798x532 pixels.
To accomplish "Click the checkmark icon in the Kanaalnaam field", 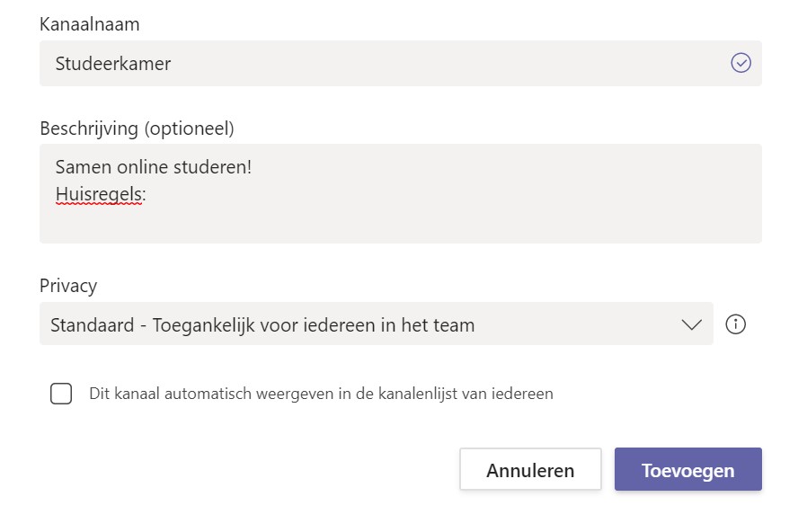I will click(x=740, y=63).
